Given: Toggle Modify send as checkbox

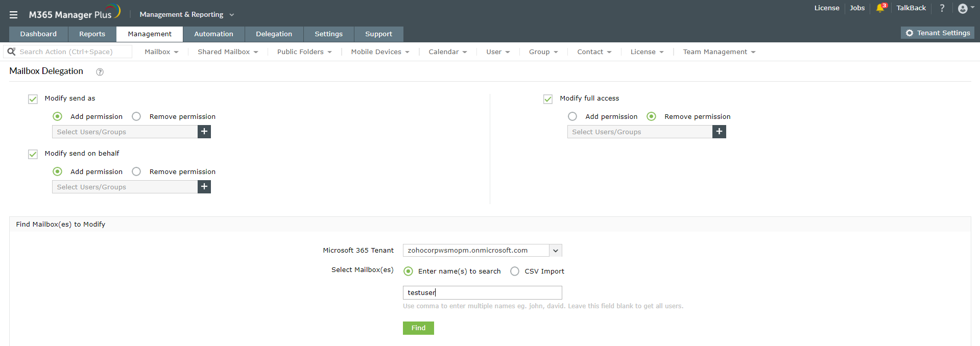Looking at the screenshot, I should click(33, 99).
